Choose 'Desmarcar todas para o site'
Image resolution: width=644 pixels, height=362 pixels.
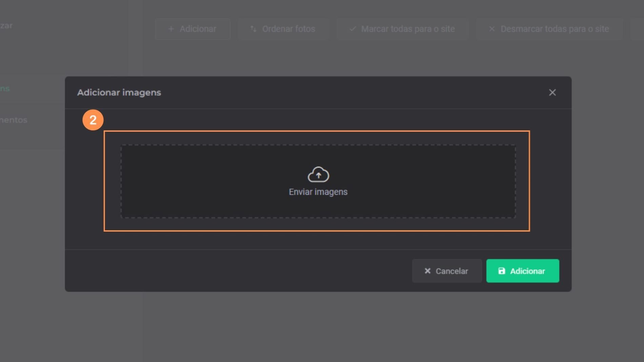(549, 29)
